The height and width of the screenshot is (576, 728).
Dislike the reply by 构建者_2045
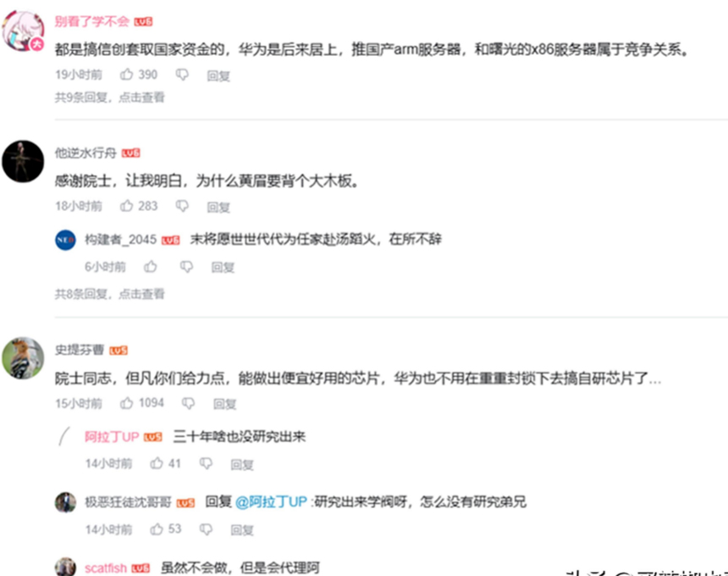point(186,267)
